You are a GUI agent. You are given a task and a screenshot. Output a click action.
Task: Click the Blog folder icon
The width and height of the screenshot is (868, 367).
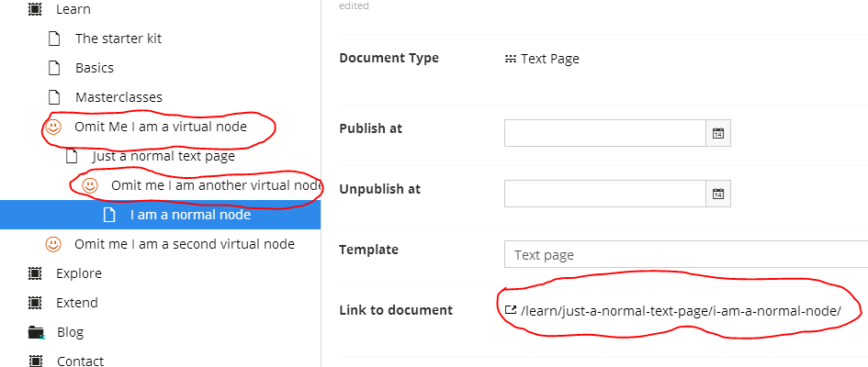point(36,333)
